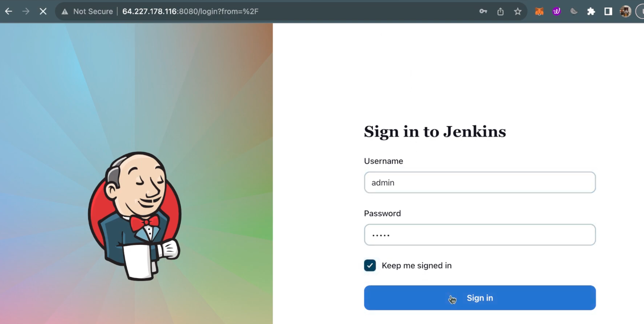Click the key/password manager icon
This screenshot has width=644, height=324.
coord(483,11)
